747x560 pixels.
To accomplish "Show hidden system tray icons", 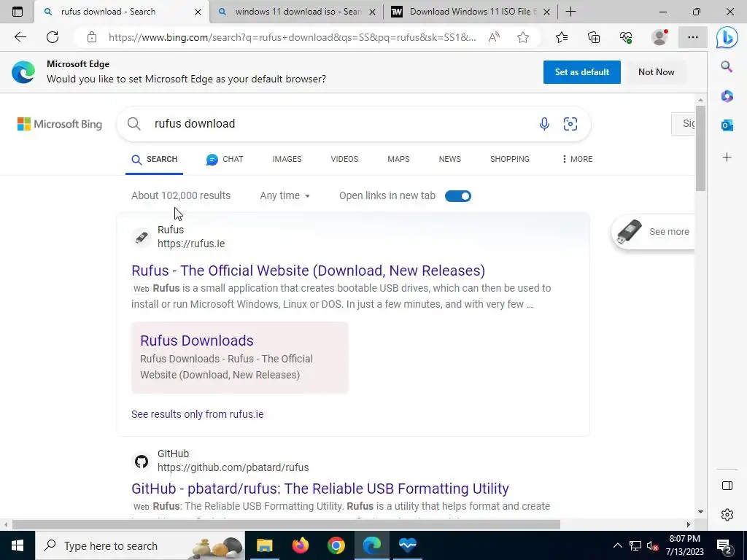I will [x=617, y=545].
